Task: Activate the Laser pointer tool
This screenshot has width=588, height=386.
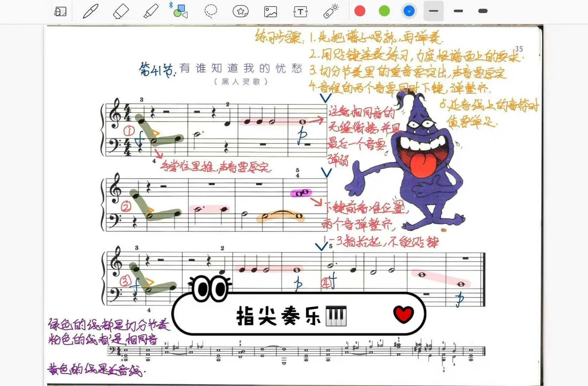Action: pyautogui.click(x=330, y=11)
